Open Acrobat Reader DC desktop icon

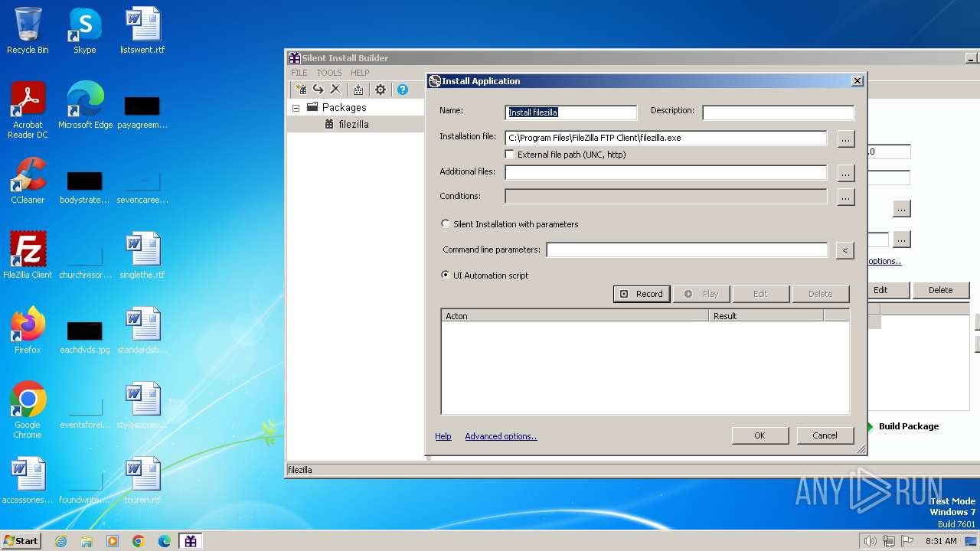coord(28,110)
